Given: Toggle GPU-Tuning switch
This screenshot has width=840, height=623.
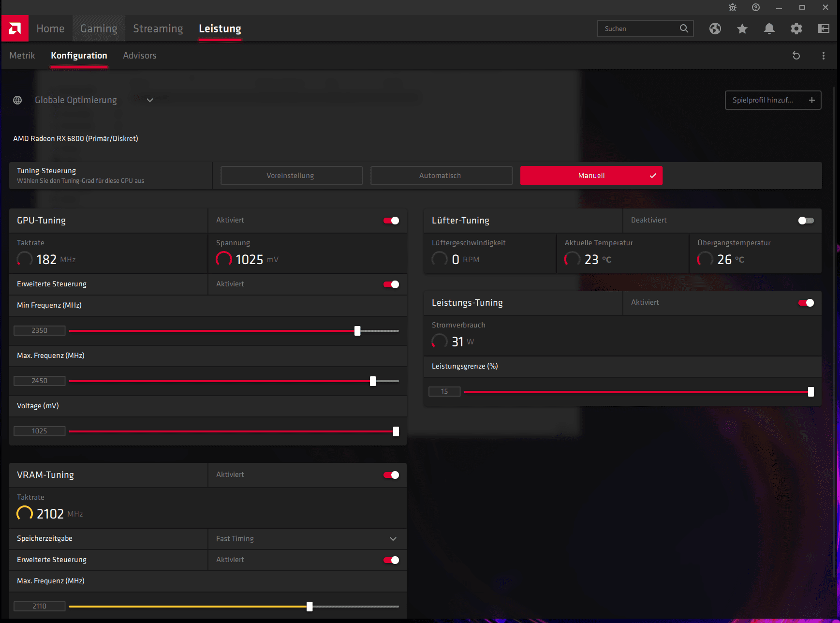Looking at the screenshot, I should click(x=391, y=221).
